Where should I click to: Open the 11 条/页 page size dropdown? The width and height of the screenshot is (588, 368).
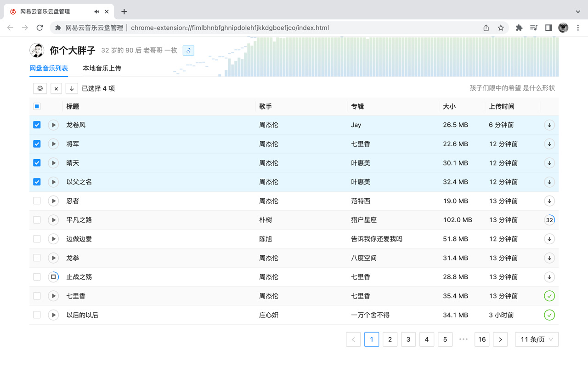point(537,339)
